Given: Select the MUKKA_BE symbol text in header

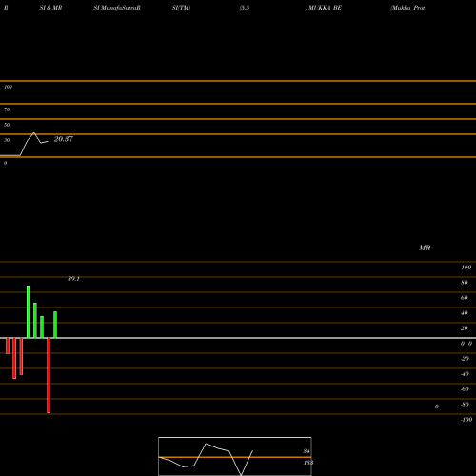Looking at the screenshot, I should tap(325, 8).
